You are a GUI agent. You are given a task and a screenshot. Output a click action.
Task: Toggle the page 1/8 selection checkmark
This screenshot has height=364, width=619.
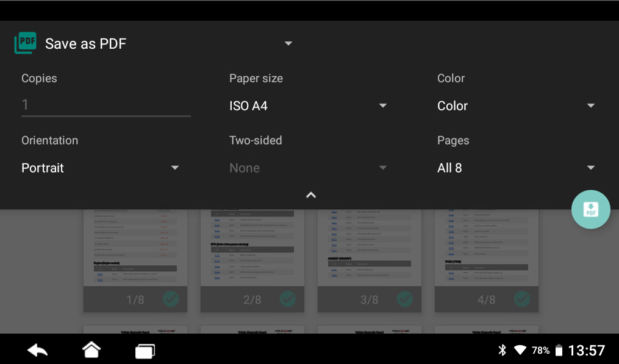tap(171, 299)
